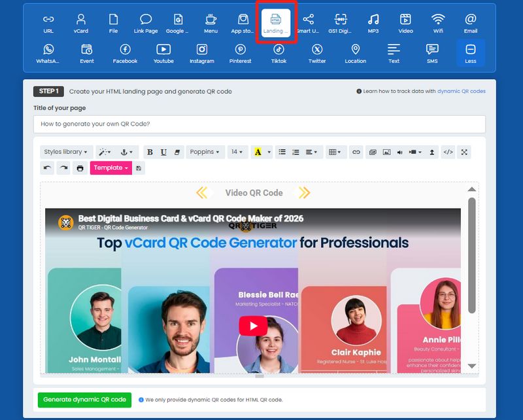523x420 pixels.
Task: Print the page with printer icon
Action: (80, 168)
